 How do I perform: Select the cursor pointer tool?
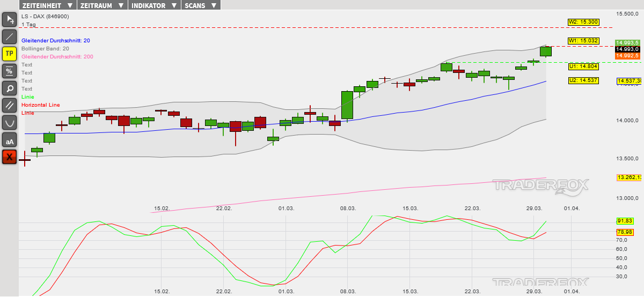pos(10,20)
